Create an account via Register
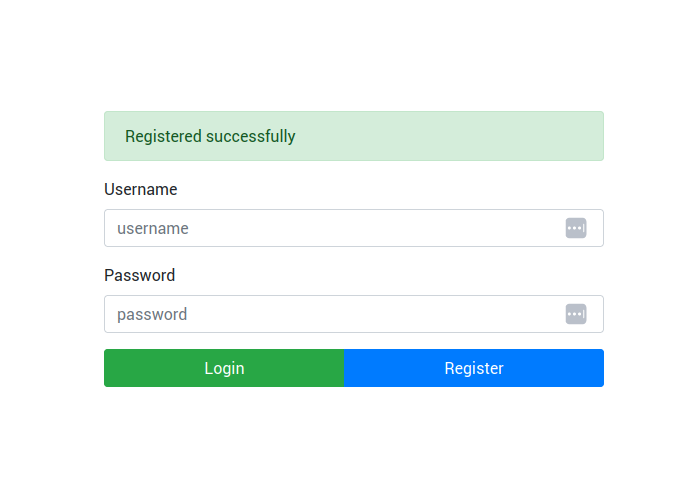Image resolution: width=677 pixels, height=483 pixels. click(474, 368)
